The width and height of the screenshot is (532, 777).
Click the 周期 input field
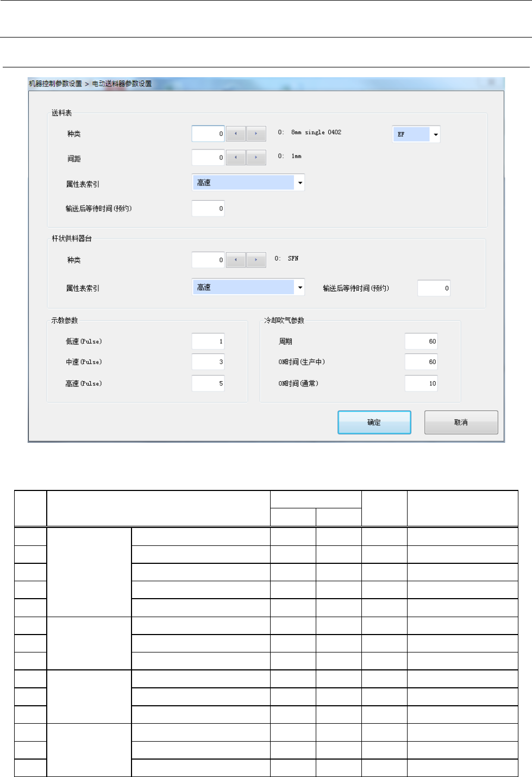(421, 341)
